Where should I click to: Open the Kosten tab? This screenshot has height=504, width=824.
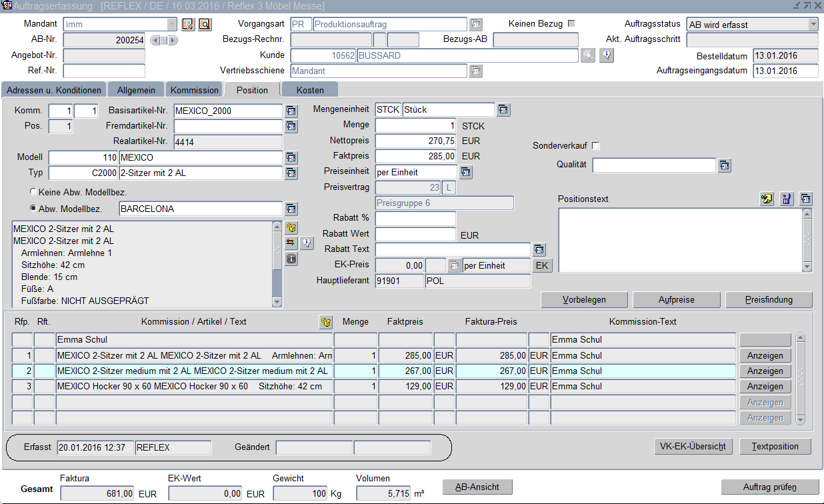[310, 90]
